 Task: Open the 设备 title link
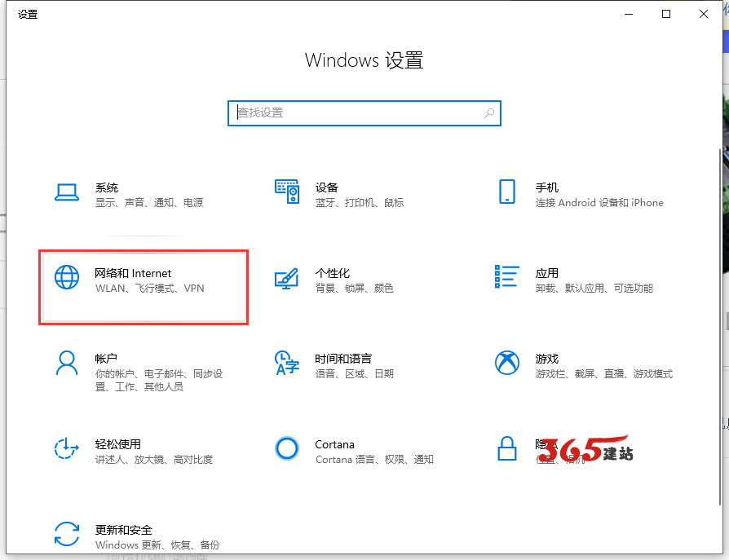coord(326,187)
